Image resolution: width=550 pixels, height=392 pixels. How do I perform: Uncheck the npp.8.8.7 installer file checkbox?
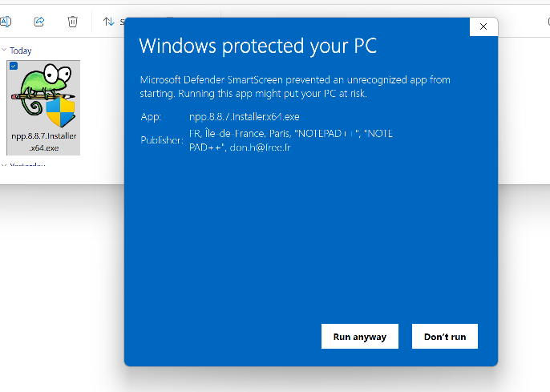click(x=14, y=67)
